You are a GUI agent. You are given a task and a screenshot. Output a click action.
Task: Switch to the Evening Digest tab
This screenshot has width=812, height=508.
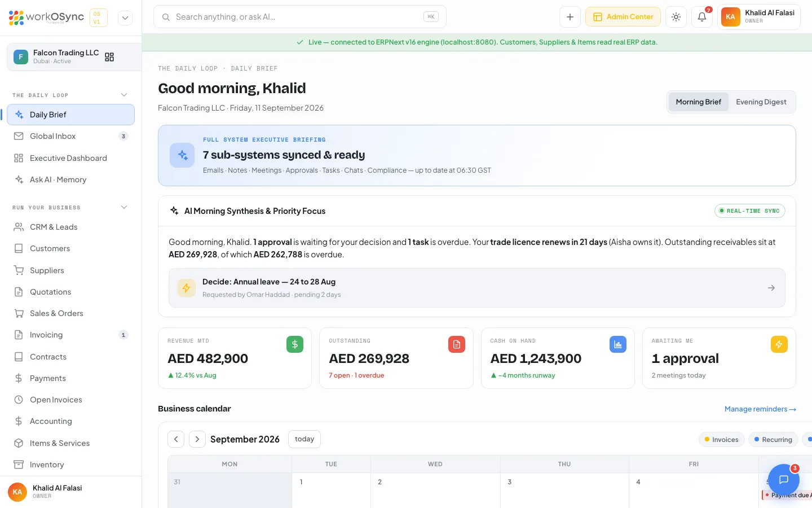pyautogui.click(x=761, y=102)
